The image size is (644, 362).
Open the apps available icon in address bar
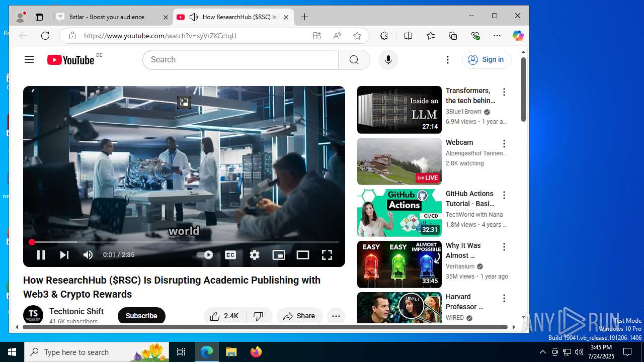point(316,36)
